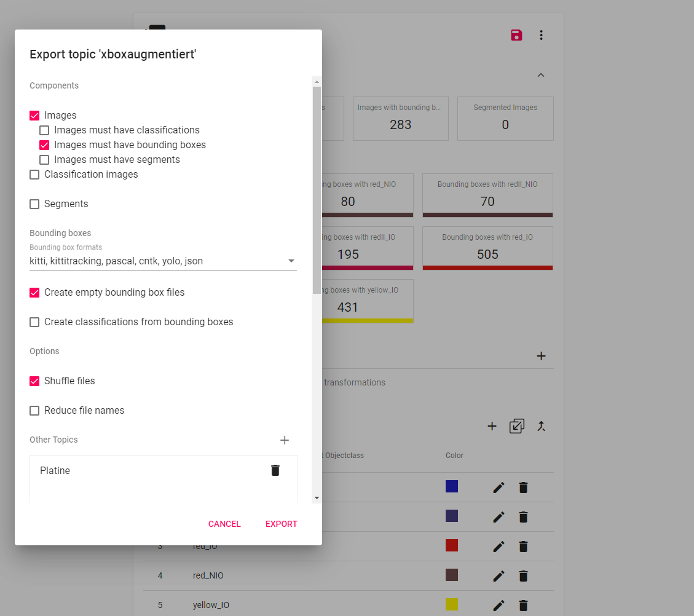694x616 pixels.
Task: Edit the blue color objectclass row
Action: point(499,488)
